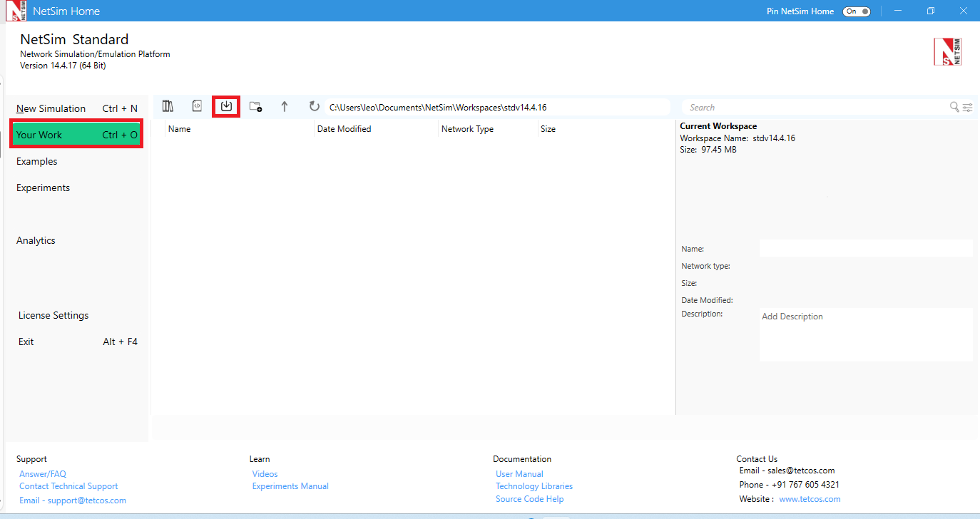The image size is (980, 519).
Task: Select New Simulation menu item
Action: click(x=77, y=108)
